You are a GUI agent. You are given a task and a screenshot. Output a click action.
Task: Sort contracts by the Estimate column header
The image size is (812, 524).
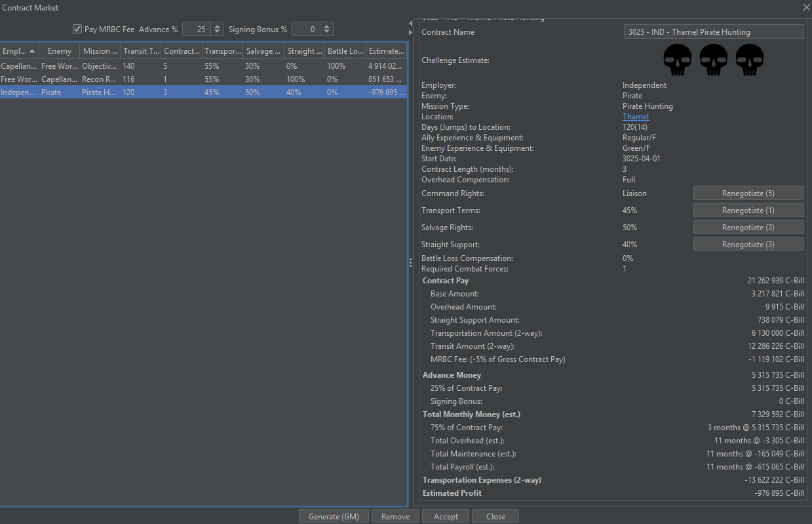[385, 51]
